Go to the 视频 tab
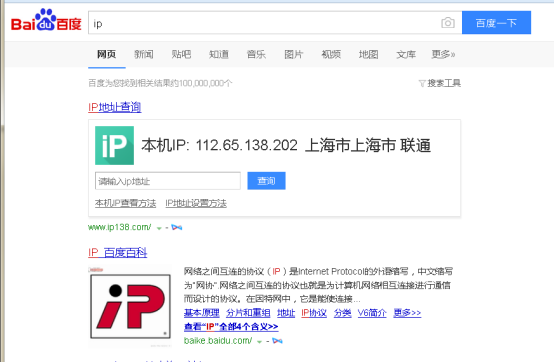 pyautogui.click(x=331, y=54)
